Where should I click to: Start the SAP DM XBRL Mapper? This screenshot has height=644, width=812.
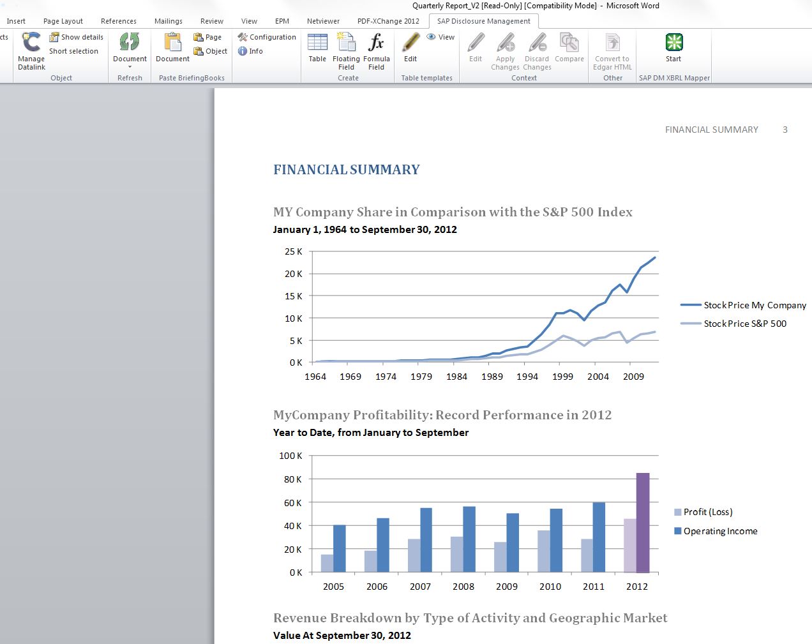click(673, 48)
